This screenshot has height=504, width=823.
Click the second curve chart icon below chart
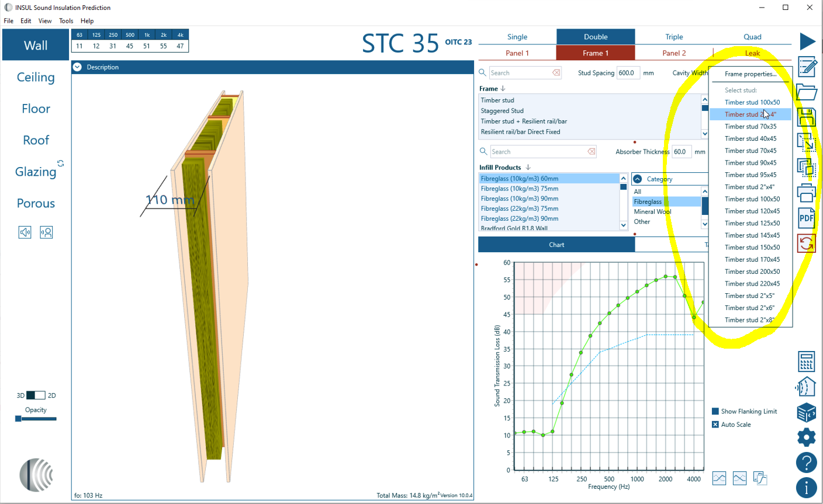739,478
